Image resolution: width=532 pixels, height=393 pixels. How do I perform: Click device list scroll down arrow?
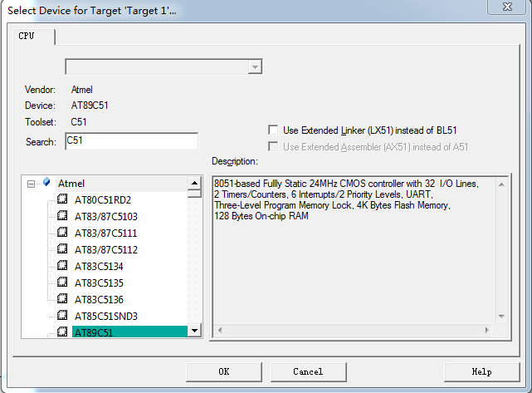[194, 330]
